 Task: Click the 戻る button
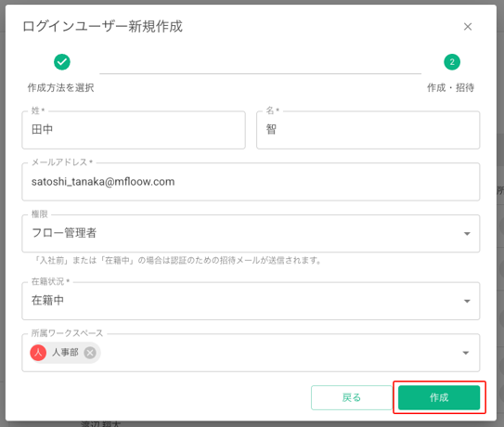[352, 397]
